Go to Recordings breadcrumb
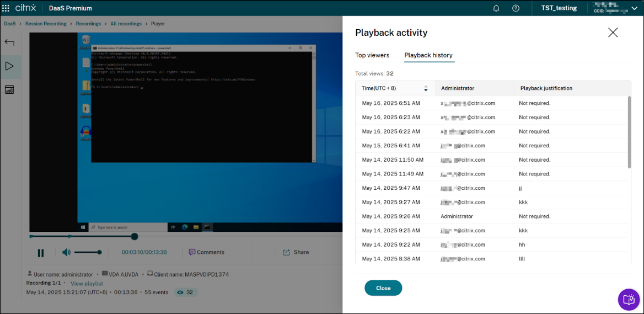 click(88, 24)
